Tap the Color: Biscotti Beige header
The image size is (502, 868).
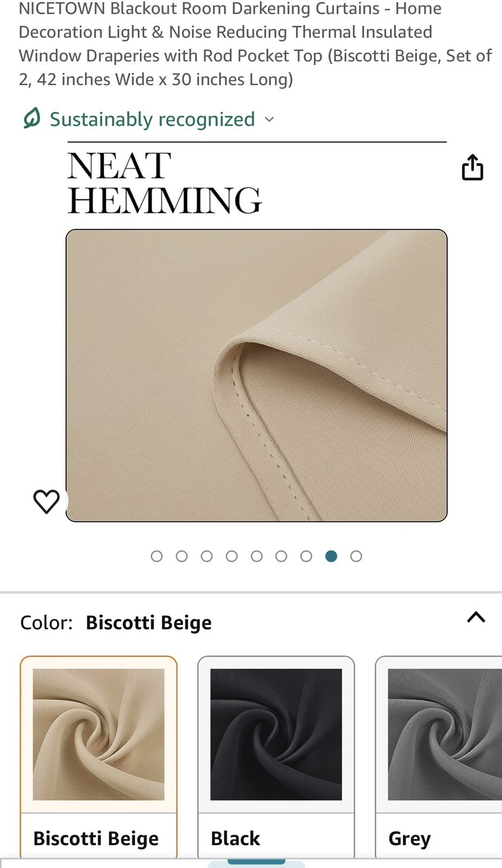[116, 622]
